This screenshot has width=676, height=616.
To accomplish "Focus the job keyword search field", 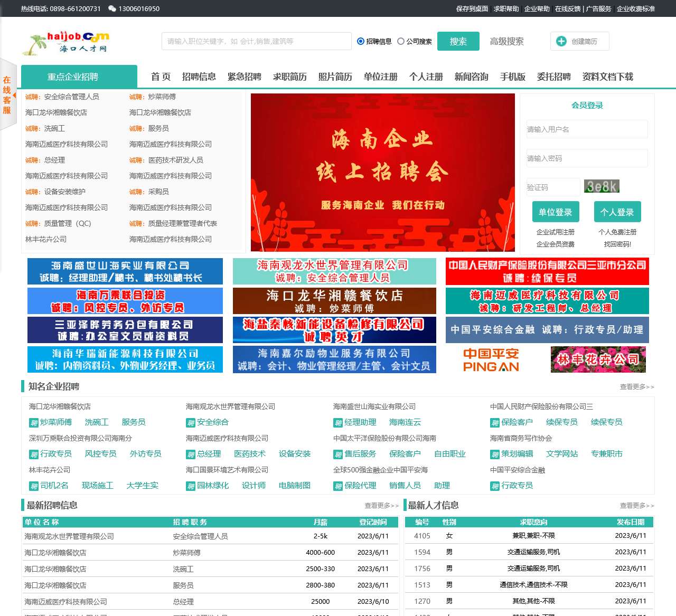I will [x=257, y=41].
